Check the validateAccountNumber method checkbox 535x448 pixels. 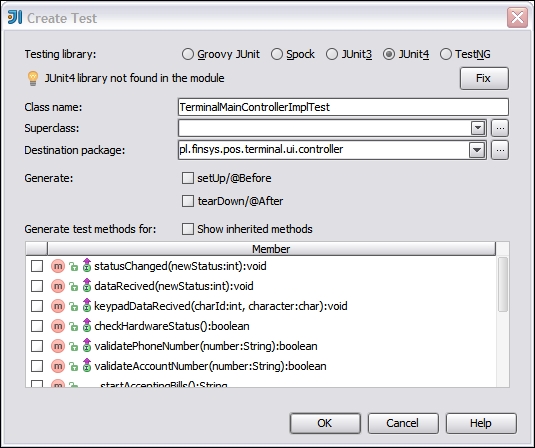[x=37, y=366]
